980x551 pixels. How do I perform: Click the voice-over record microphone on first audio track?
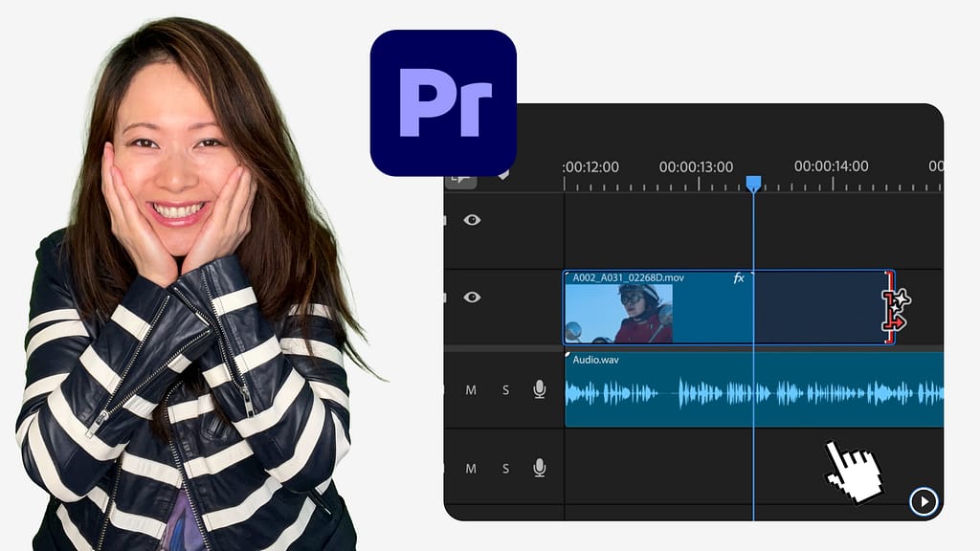point(539,389)
